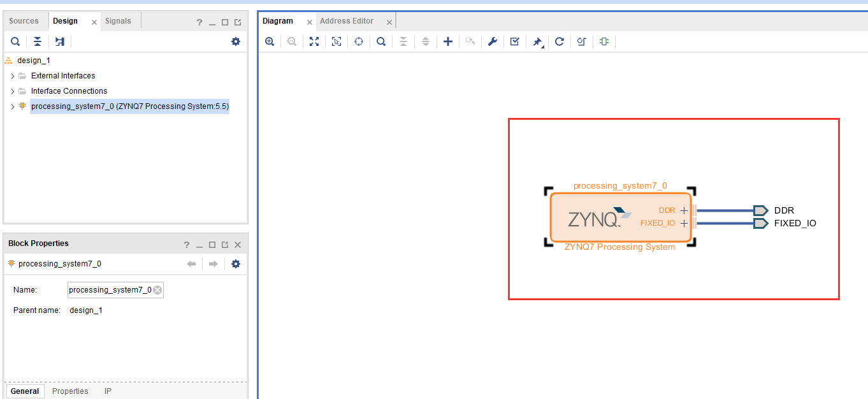Click the auto-fit selection target icon
868x399 pixels.
359,41
